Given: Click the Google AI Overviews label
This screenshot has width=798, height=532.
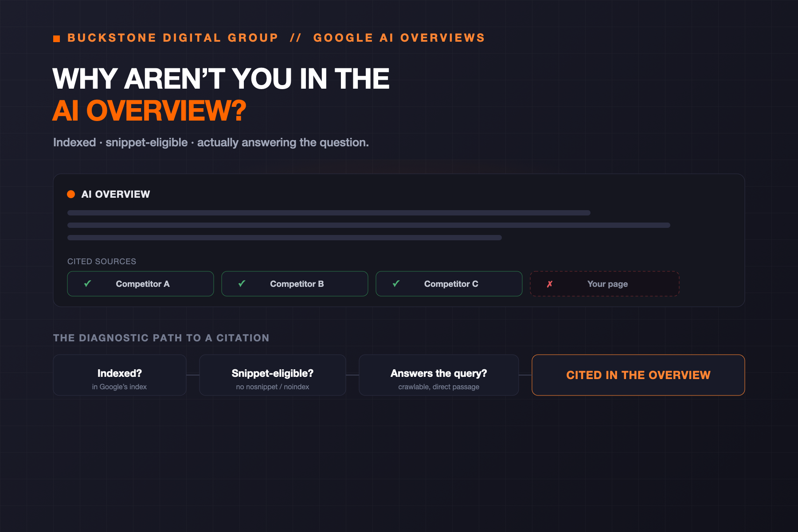Looking at the screenshot, I should click(x=399, y=38).
